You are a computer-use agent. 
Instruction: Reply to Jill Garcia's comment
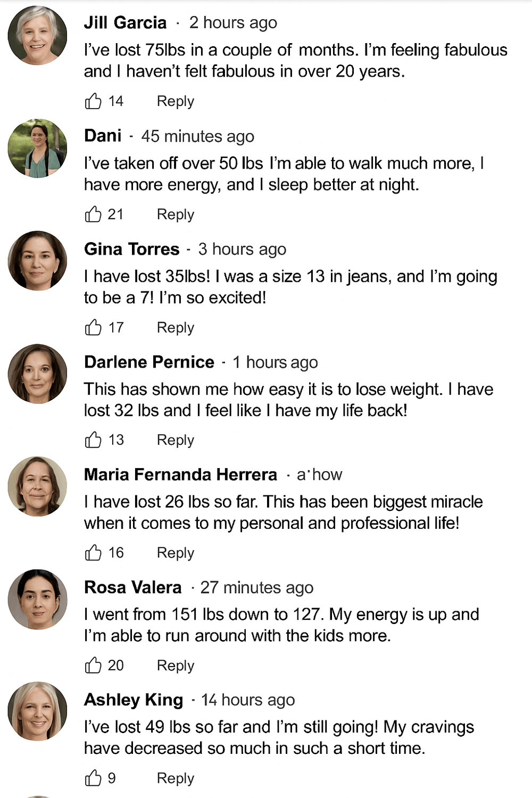pos(176,101)
